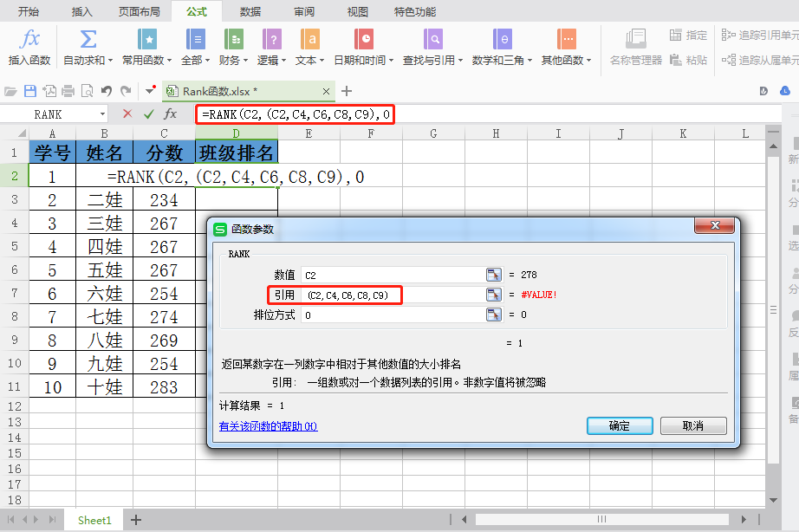
Task: Click the horizontal scrollbar at the bottom
Action: point(601,520)
